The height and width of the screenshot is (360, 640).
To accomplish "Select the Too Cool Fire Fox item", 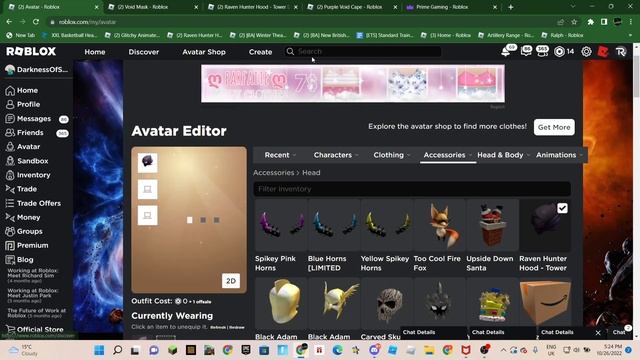I will pos(439,236).
